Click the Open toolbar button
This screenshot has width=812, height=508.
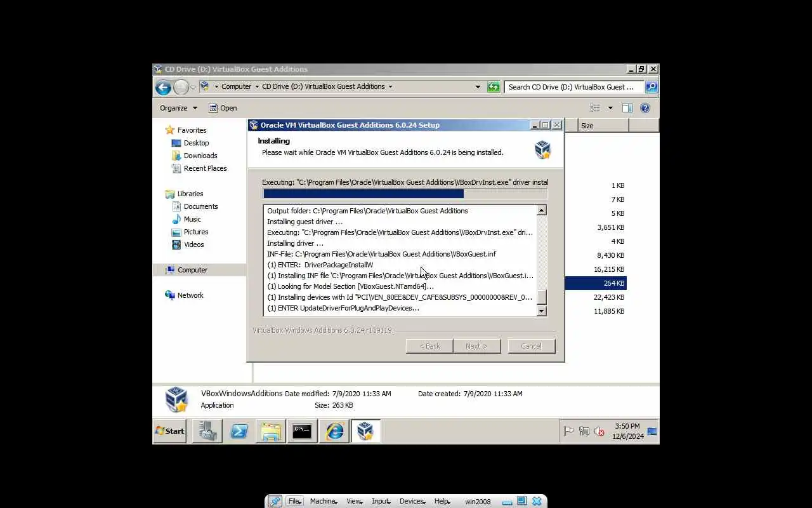click(x=223, y=108)
